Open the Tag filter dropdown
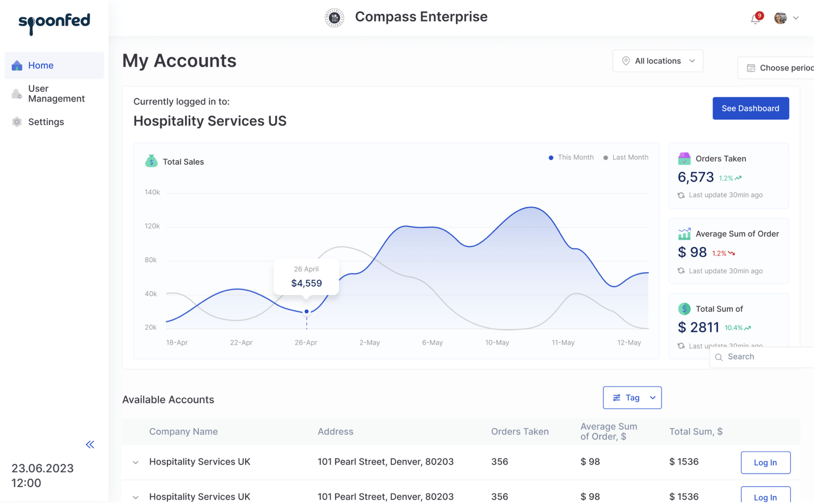This screenshot has height=504, width=814. pos(632,397)
